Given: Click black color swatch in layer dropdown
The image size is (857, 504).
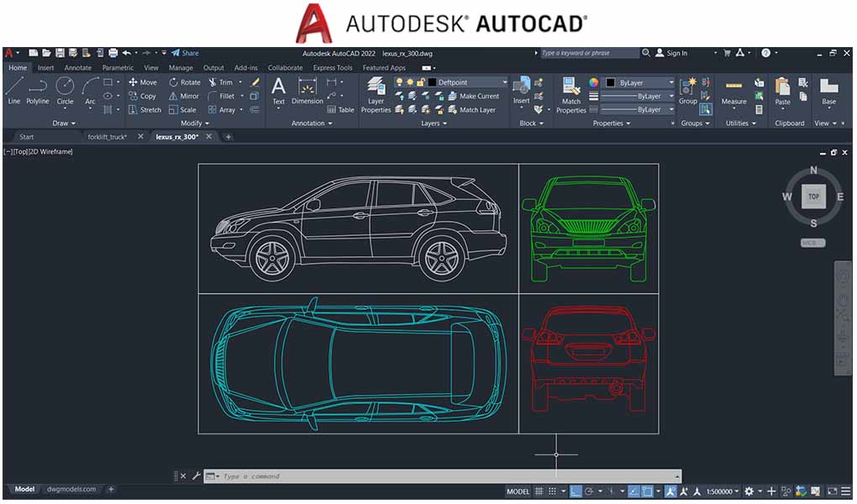Looking at the screenshot, I should point(432,82).
